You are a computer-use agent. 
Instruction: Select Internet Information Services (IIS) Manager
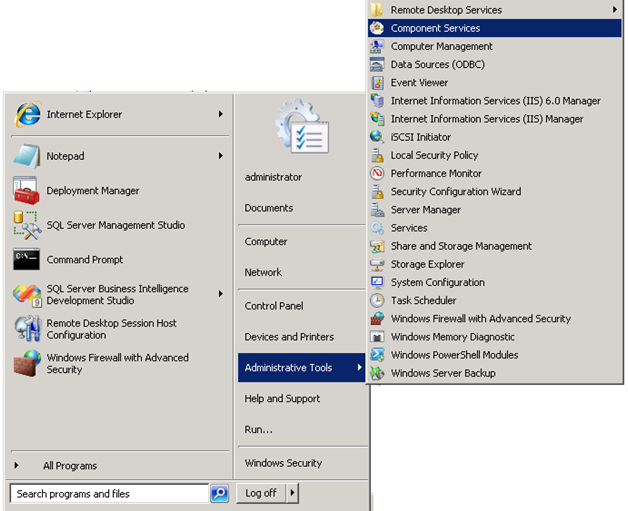pos(495,119)
